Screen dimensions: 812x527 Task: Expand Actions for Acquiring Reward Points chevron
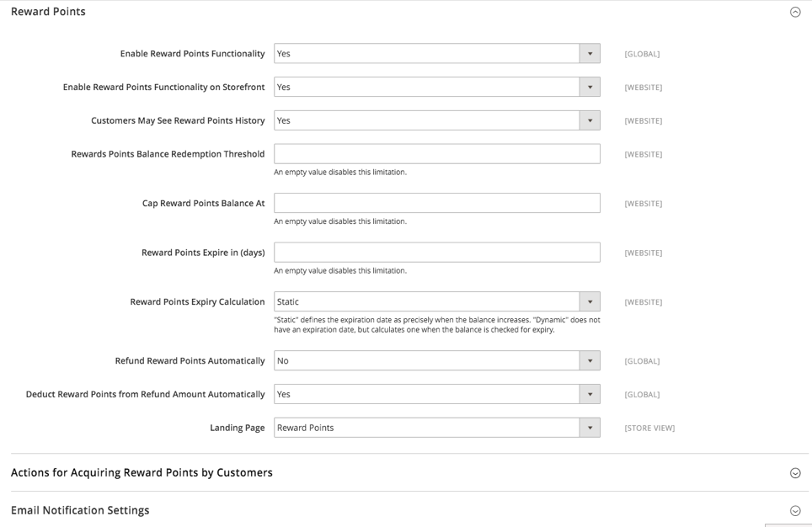click(795, 473)
